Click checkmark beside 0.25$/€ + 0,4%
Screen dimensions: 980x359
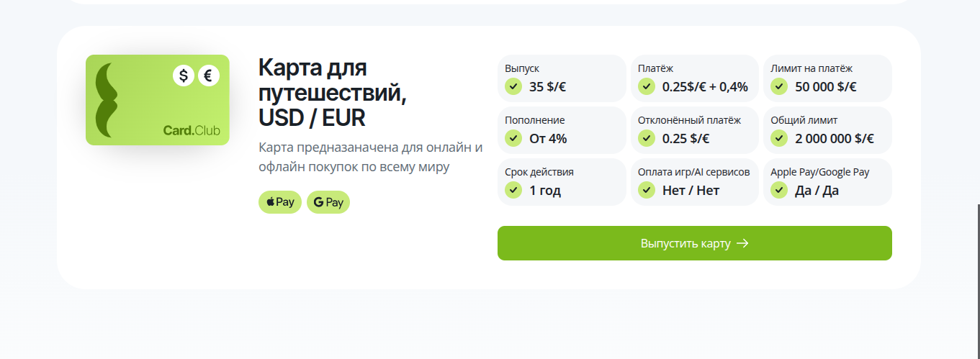[647, 86]
